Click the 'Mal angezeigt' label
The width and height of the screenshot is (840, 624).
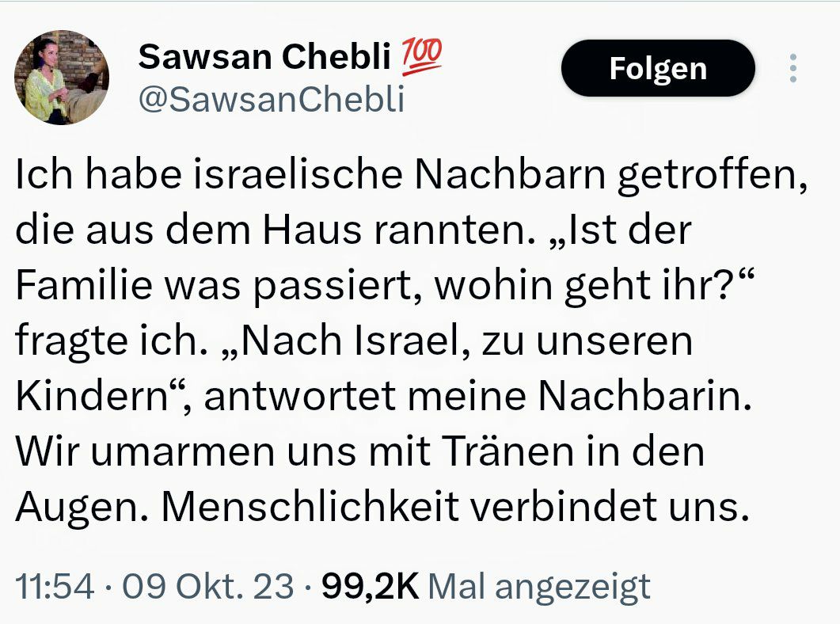538,587
